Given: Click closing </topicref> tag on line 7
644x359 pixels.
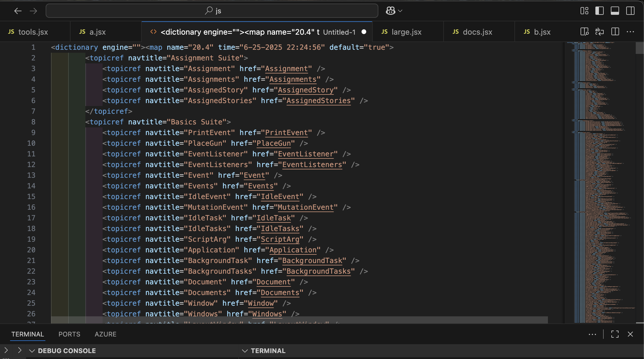Looking at the screenshot, I should (109, 111).
